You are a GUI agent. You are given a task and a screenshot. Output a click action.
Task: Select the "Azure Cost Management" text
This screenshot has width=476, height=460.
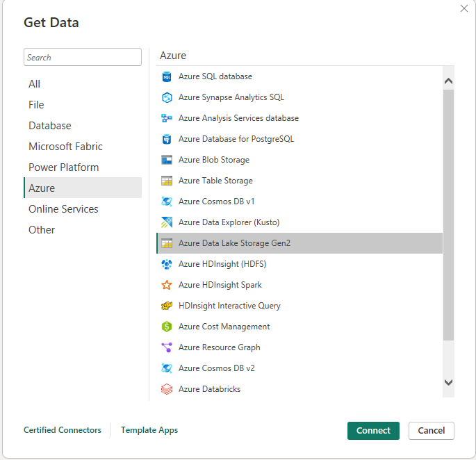[224, 327]
